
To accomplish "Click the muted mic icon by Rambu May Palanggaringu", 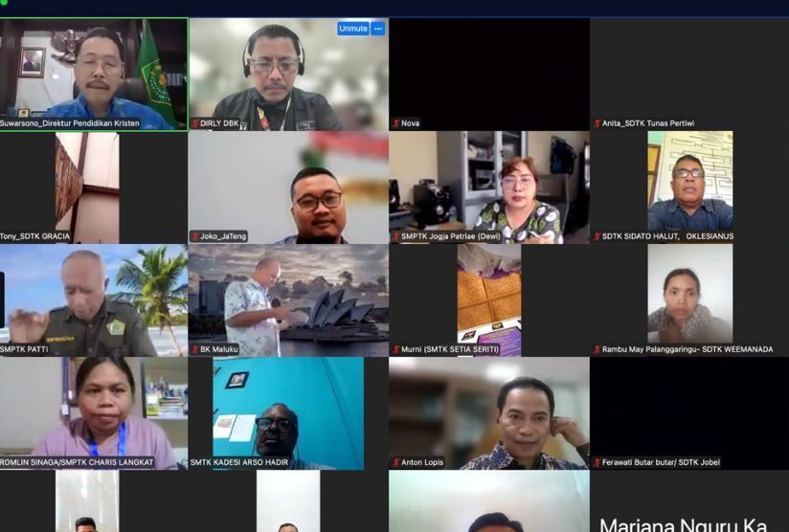I will point(597,349).
